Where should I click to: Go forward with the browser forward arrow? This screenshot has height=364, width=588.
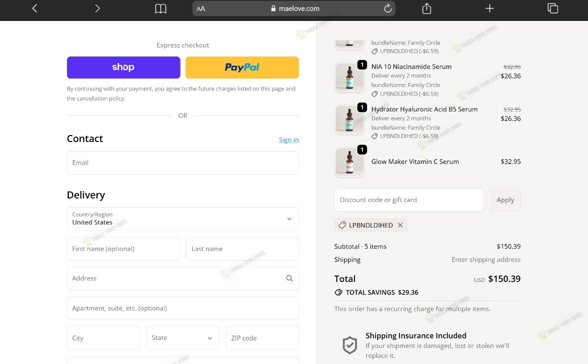pyautogui.click(x=97, y=8)
